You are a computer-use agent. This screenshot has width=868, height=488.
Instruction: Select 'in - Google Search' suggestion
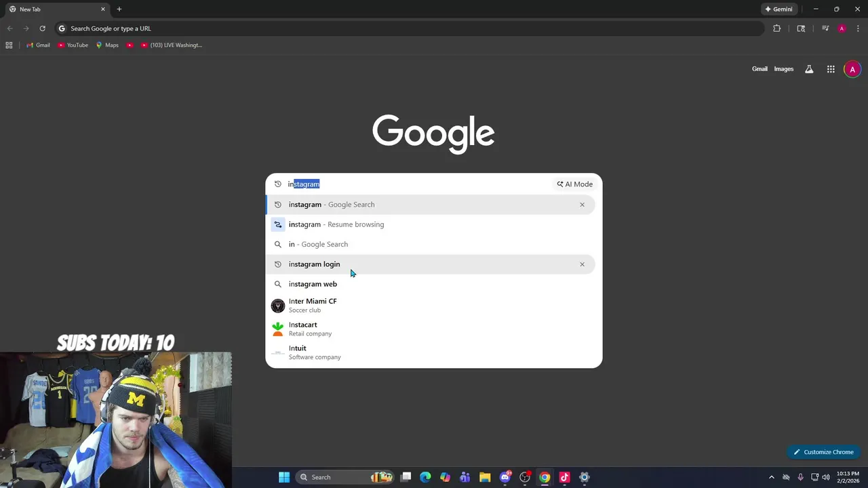(x=430, y=244)
